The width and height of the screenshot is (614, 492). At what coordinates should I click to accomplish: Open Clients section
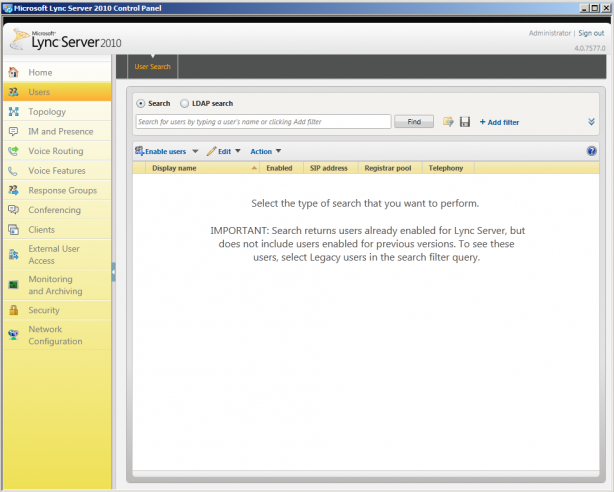point(57,230)
